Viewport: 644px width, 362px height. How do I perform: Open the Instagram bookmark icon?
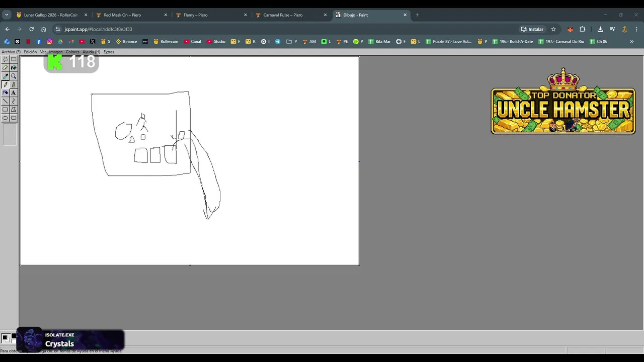(49, 41)
